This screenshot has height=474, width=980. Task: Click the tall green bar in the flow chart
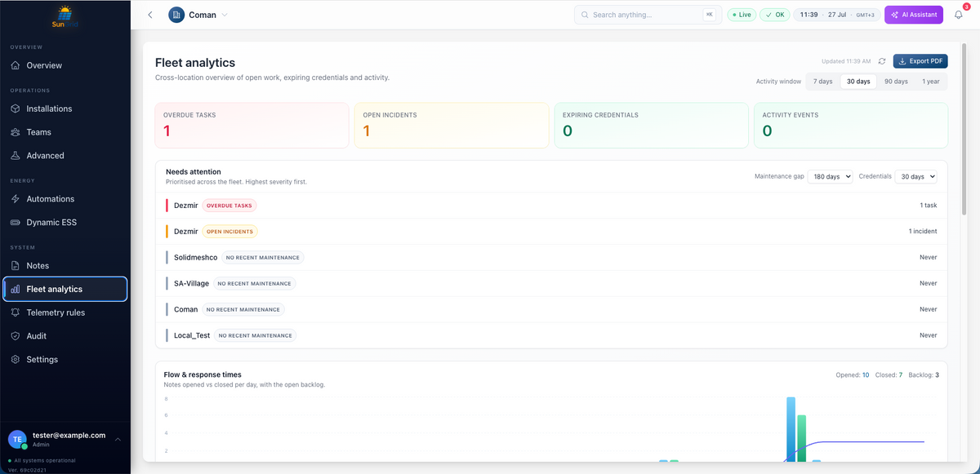(802, 439)
